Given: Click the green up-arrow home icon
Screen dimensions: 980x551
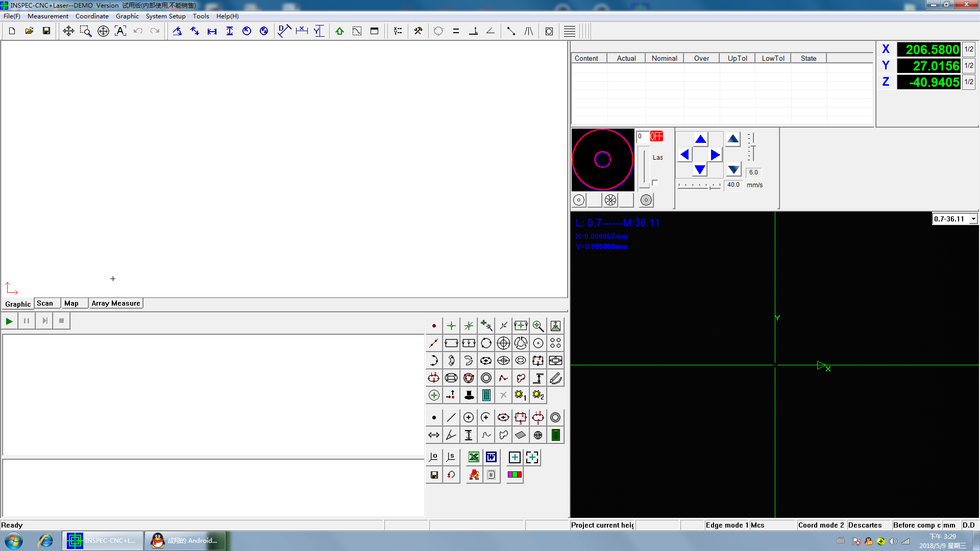Looking at the screenshot, I should pos(339,31).
